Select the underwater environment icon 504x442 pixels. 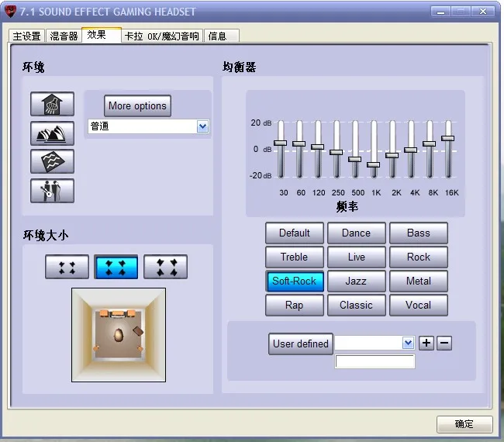(52, 161)
